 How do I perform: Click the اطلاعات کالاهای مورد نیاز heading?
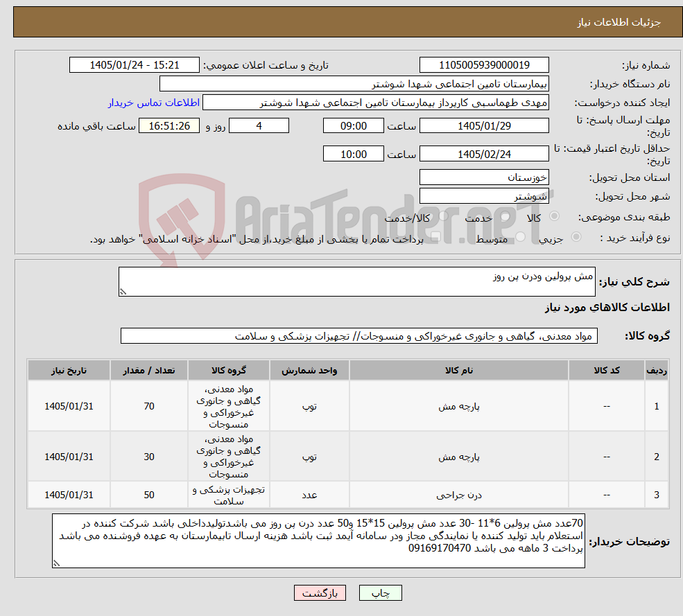pos(607,308)
